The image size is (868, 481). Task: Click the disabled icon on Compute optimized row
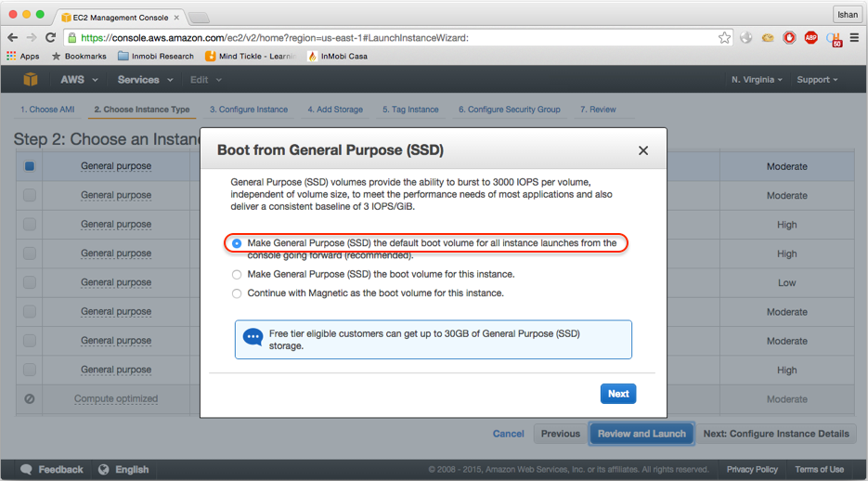pos(30,398)
